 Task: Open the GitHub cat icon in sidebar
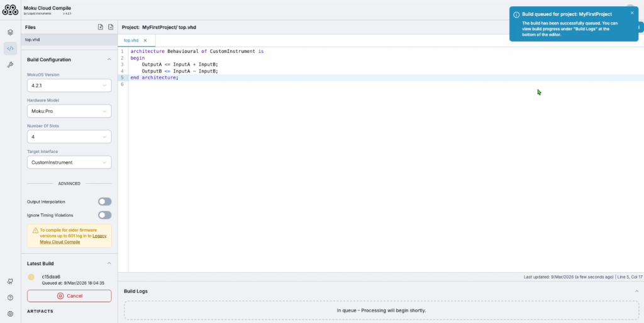(x=10, y=281)
